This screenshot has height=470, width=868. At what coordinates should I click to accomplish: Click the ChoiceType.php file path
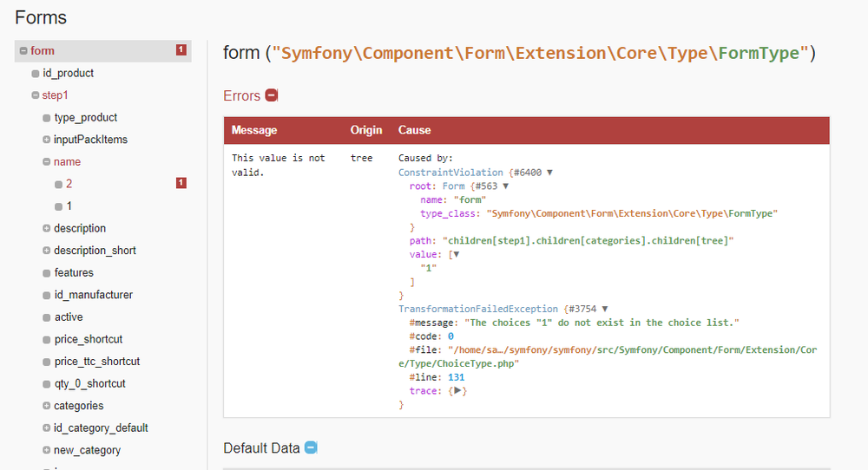click(x=608, y=356)
